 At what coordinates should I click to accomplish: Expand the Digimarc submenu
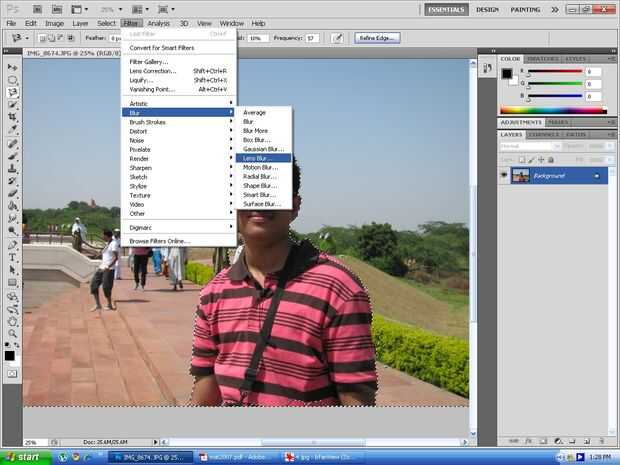[178, 227]
